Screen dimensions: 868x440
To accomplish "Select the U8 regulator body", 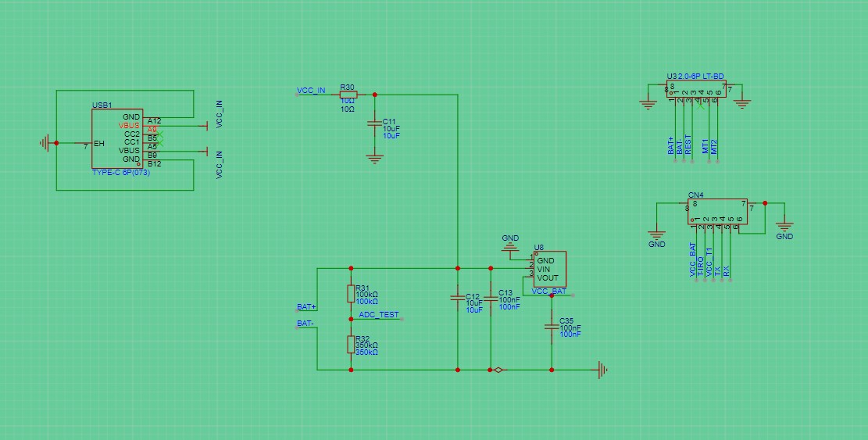I will coord(550,269).
